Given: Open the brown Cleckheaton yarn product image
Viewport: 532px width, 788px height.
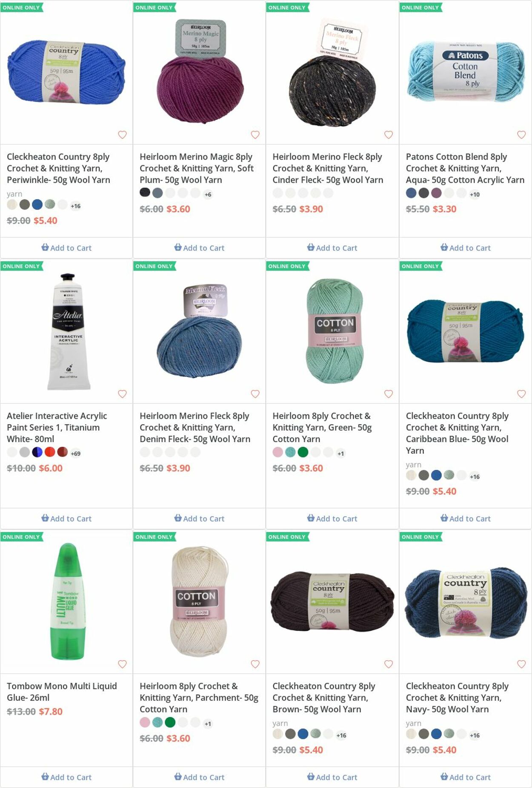Looking at the screenshot, I should 332,601.
